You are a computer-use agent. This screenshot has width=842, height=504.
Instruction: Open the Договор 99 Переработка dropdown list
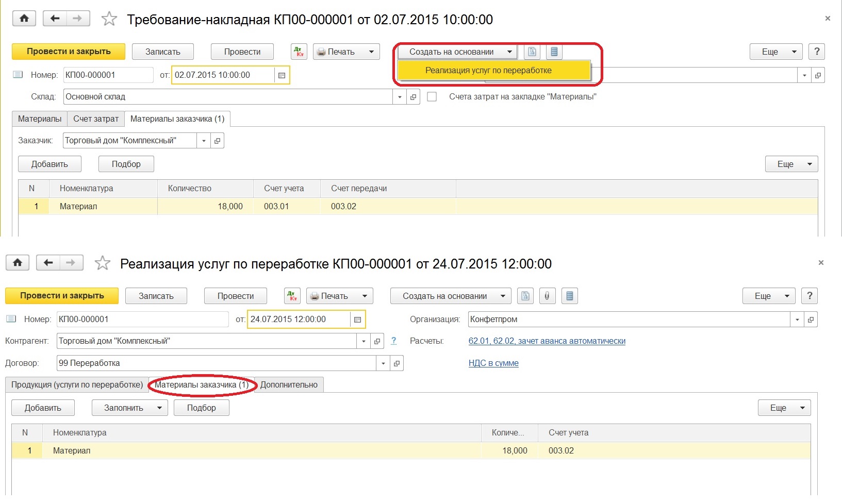pyautogui.click(x=383, y=363)
